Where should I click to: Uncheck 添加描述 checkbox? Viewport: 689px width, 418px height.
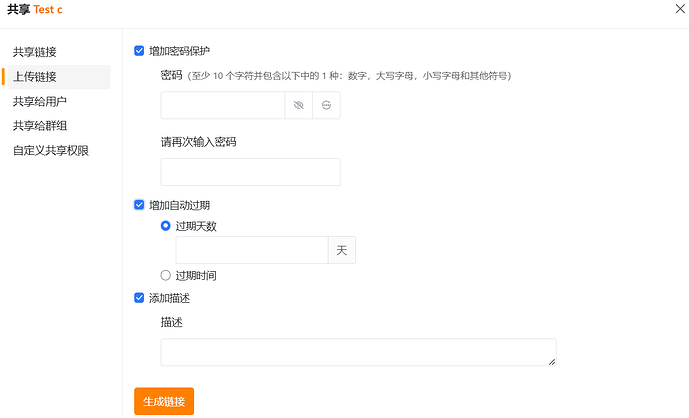tap(139, 298)
